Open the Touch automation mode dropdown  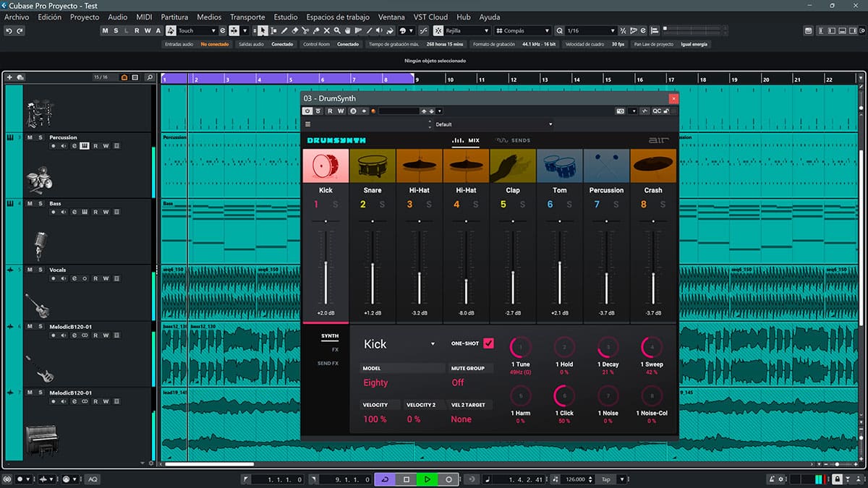197,31
